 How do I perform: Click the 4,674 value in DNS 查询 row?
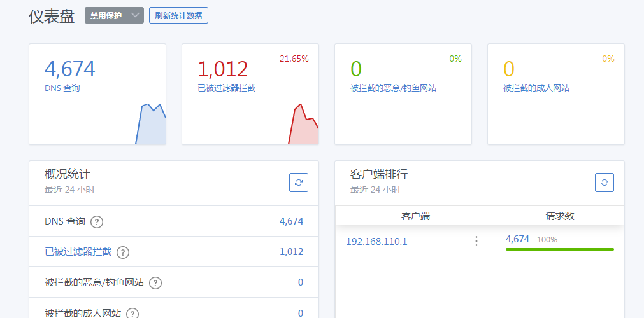point(292,221)
